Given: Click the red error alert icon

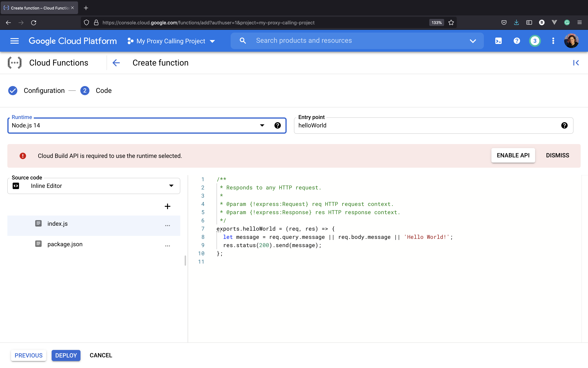Looking at the screenshot, I should point(23,156).
